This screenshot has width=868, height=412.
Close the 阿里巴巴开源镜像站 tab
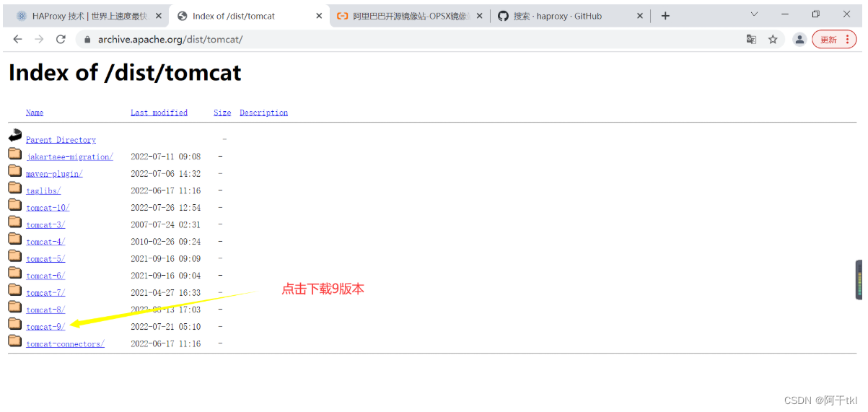pyautogui.click(x=479, y=16)
